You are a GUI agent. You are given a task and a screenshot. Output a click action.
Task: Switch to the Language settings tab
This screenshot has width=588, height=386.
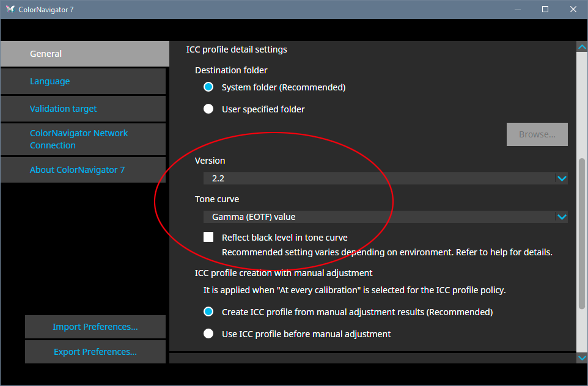point(84,81)
